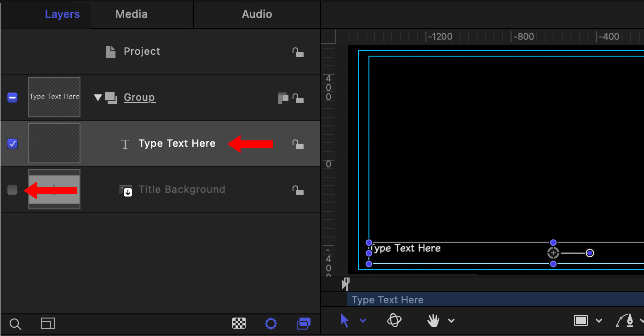Enable the Title Background layer checkbox

coord(12,190)
